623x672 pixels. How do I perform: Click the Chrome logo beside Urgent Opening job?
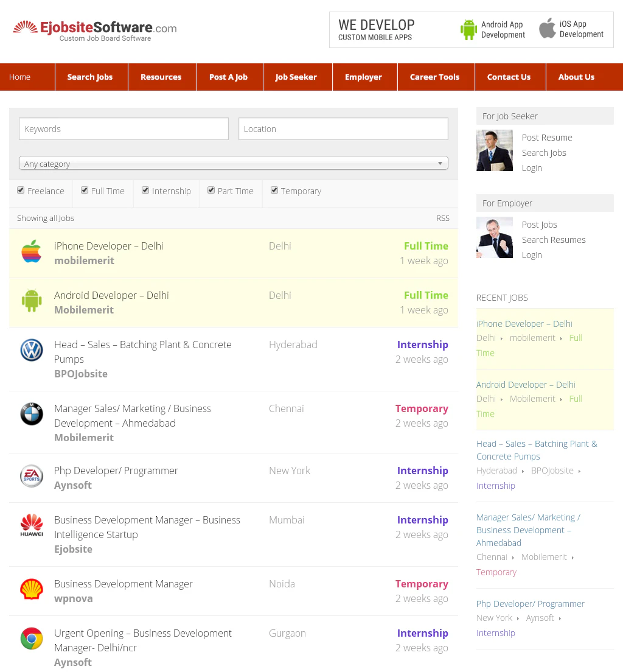32,639
